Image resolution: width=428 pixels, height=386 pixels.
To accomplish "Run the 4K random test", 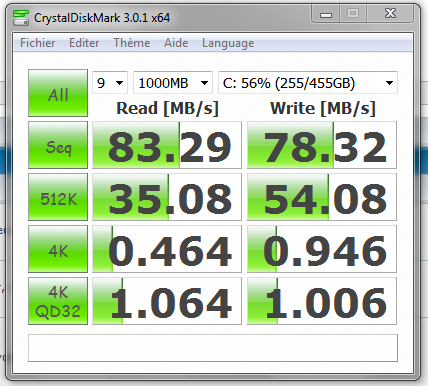I will 58,249.
